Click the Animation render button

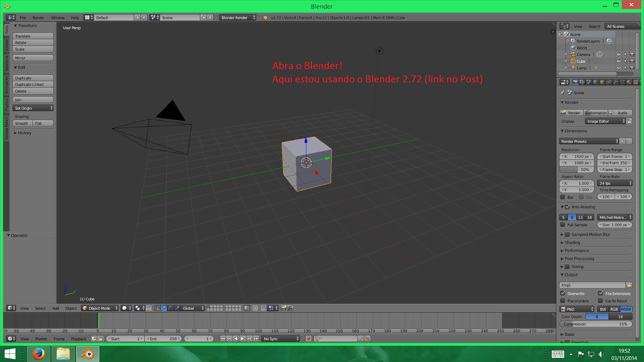(x=595, y=113)
